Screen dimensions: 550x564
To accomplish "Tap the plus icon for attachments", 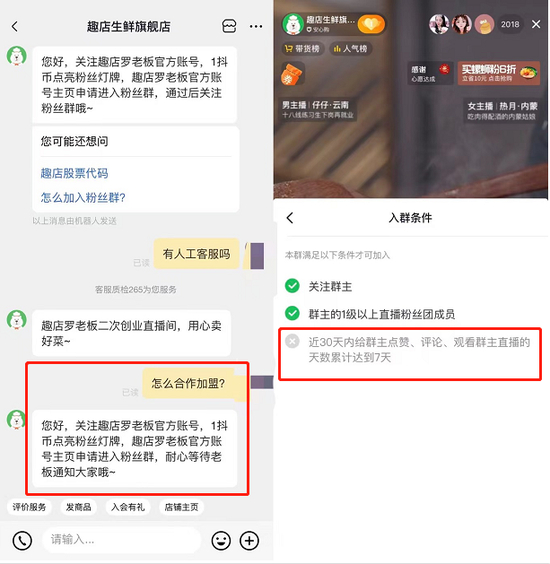I will (x=249, y=540).
